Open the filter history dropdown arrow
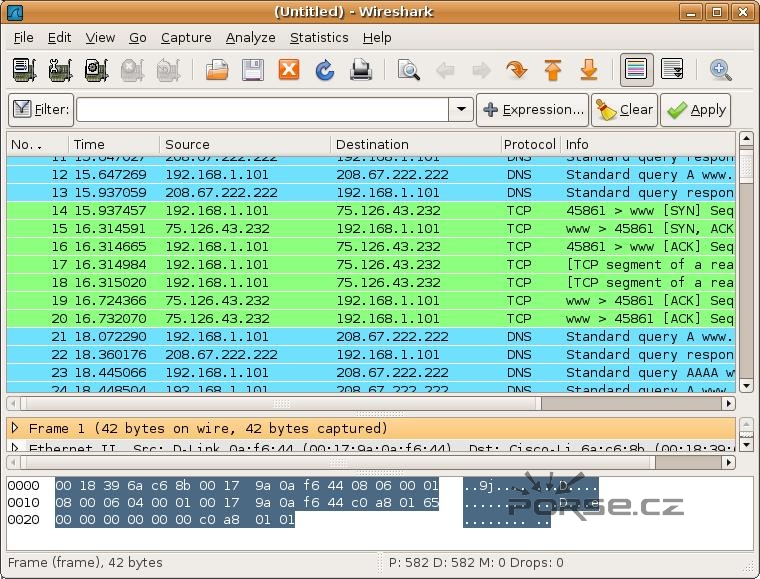 460,110
